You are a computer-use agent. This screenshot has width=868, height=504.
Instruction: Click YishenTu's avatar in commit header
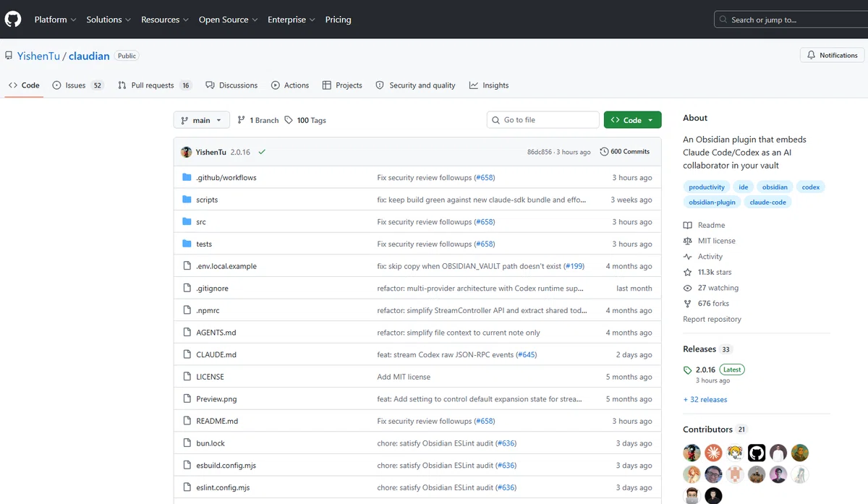pos(187,152)
